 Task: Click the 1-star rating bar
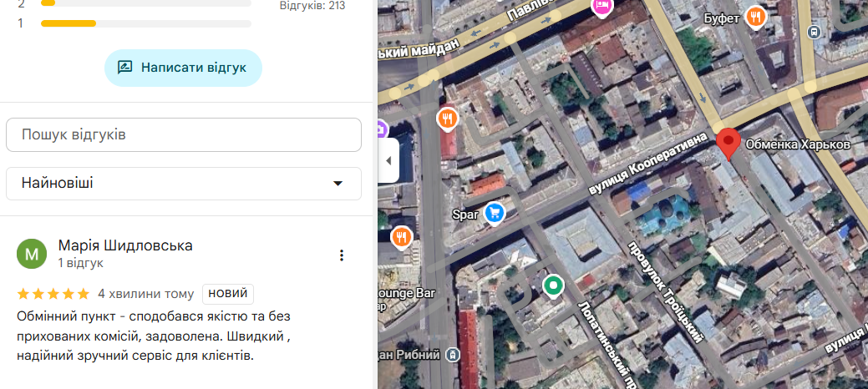[146, 23]
